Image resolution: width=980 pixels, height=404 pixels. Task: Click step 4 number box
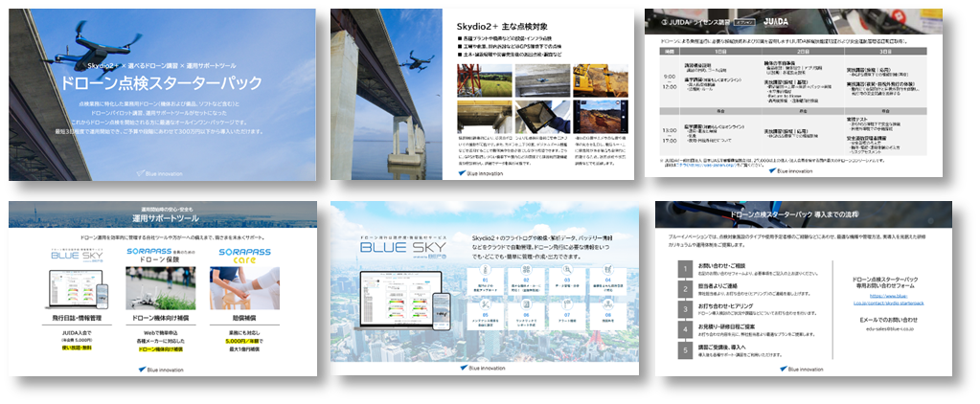coord(684,330)
